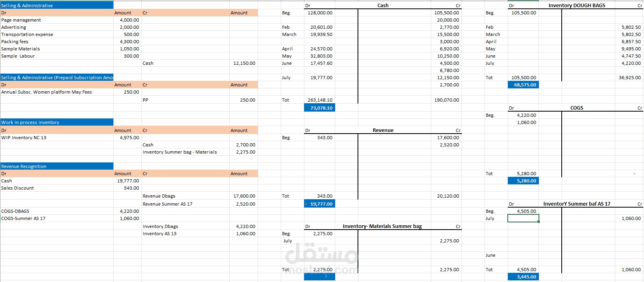Select the 'Revenue' T-account title
This screenshot has width=644, height=282.
click(383, 130)
